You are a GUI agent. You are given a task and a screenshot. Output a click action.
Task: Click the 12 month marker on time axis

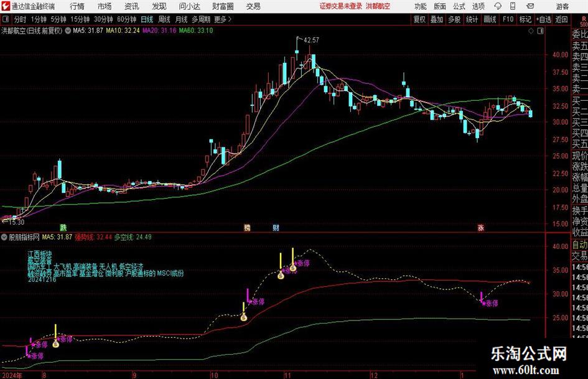[x=374, y=375]
